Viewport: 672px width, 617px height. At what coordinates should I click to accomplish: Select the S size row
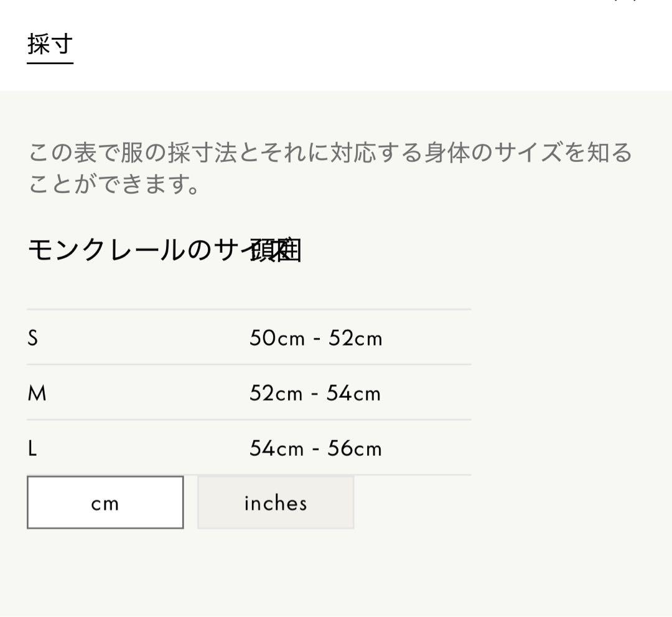(249, 338)
